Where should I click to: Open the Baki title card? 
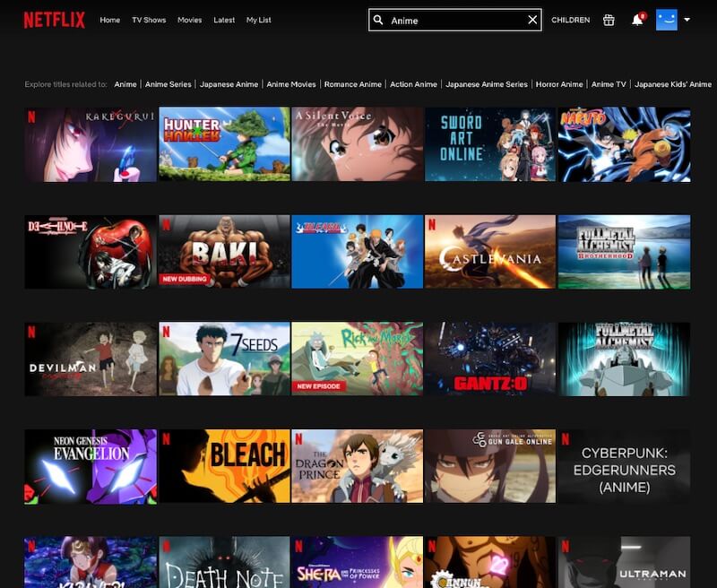click(x=224, y=252)
